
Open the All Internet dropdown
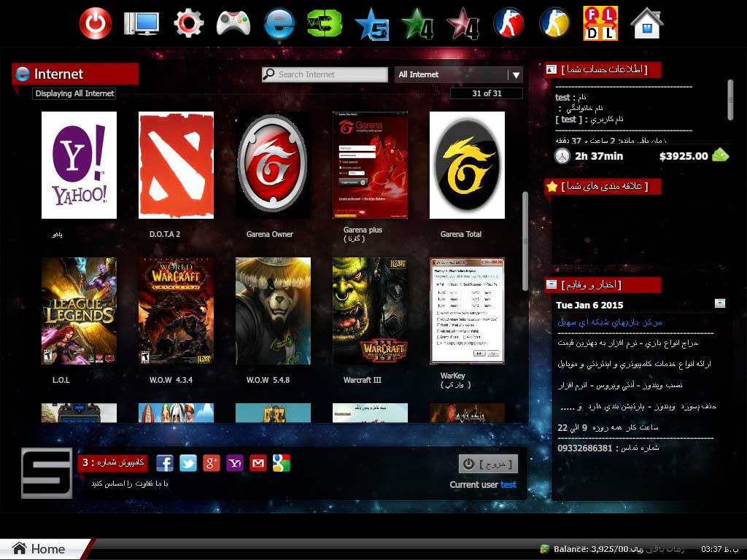460,74
